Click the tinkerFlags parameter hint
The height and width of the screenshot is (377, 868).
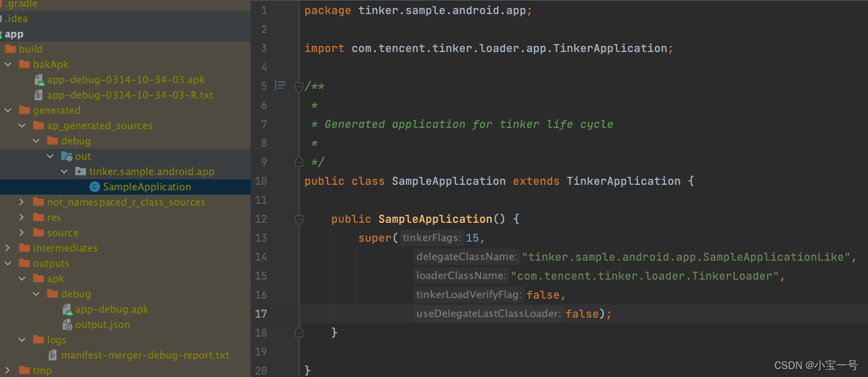[x=432, y=238]
